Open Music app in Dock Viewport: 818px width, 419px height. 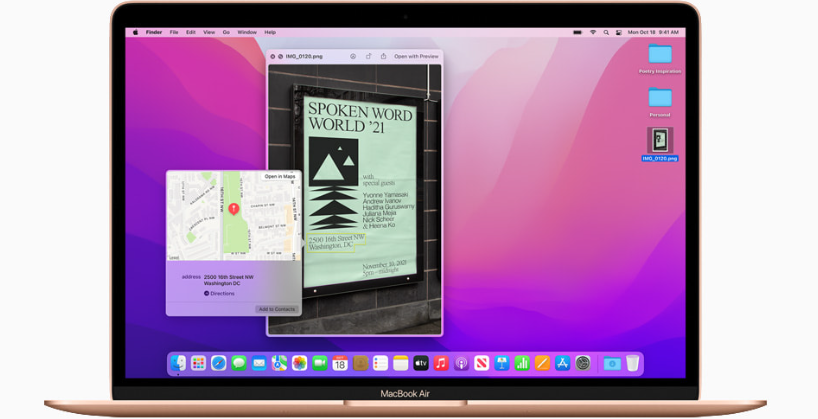pyautogui.click(x=441, y=363)
